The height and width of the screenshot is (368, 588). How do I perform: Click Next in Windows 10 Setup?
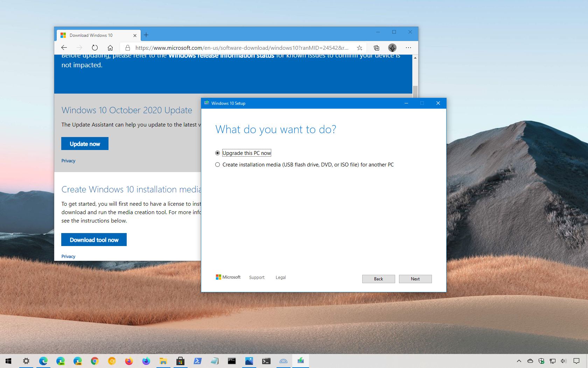click(415, 279)
